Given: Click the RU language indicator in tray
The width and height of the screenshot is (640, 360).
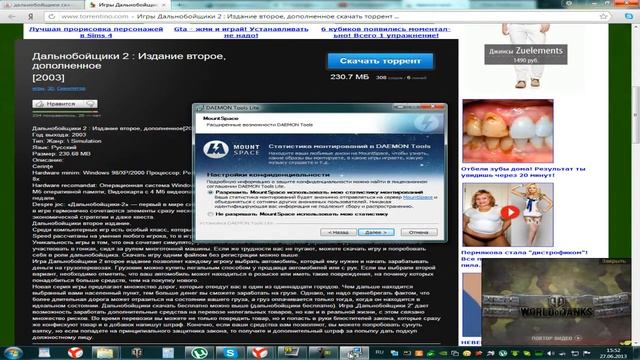Looking at the screenshot, I should tap(380, 352).
